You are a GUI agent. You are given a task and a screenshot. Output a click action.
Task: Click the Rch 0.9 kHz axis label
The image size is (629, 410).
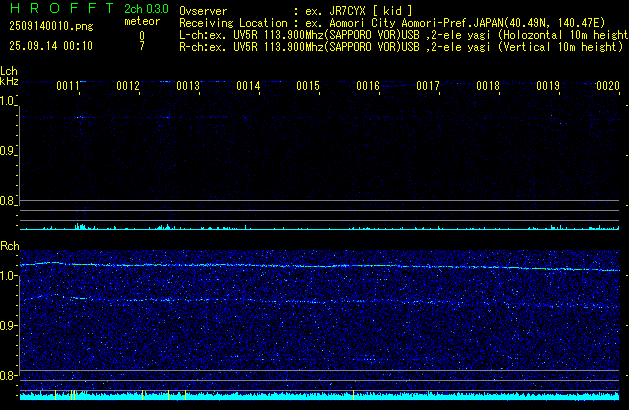tap(7, 325)
